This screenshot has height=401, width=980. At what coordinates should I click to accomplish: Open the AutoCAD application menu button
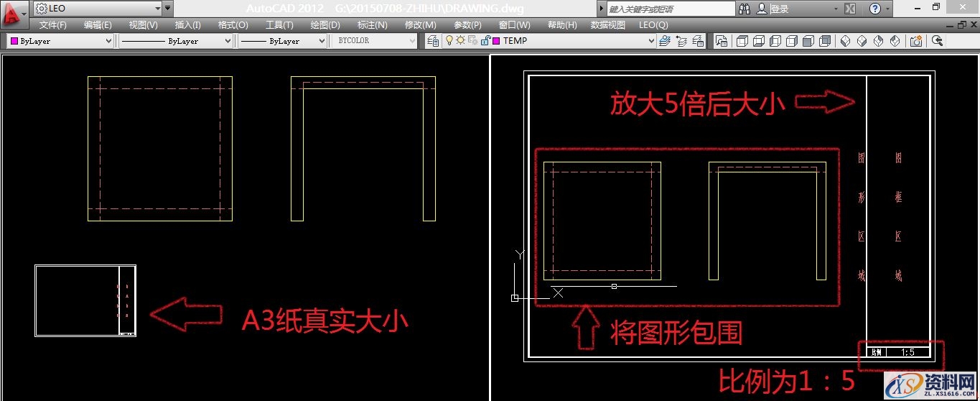(14, 11)
